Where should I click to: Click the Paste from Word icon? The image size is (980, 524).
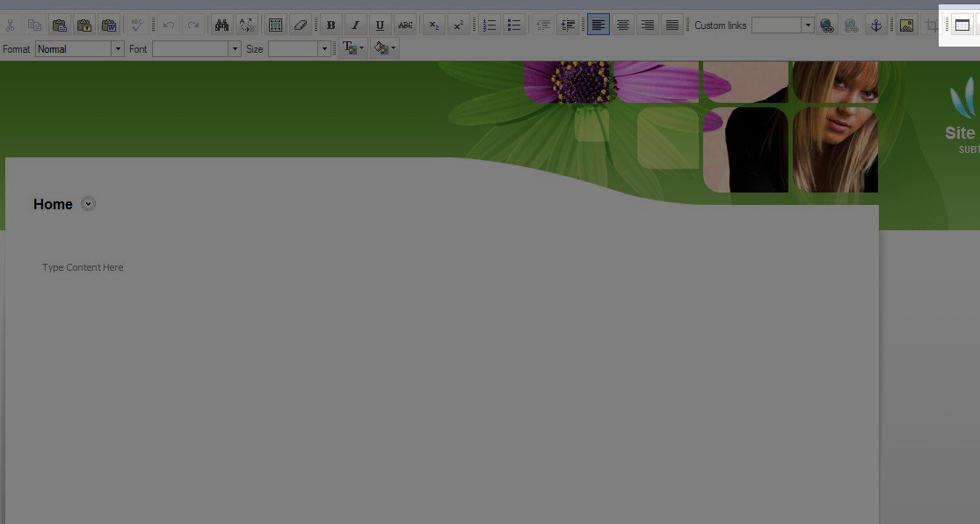[109, 25]
